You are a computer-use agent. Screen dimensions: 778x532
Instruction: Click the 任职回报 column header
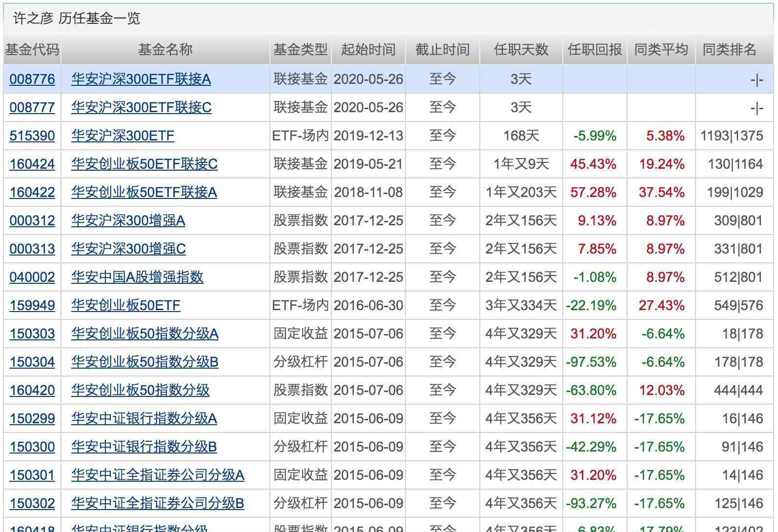coord(595,49)
